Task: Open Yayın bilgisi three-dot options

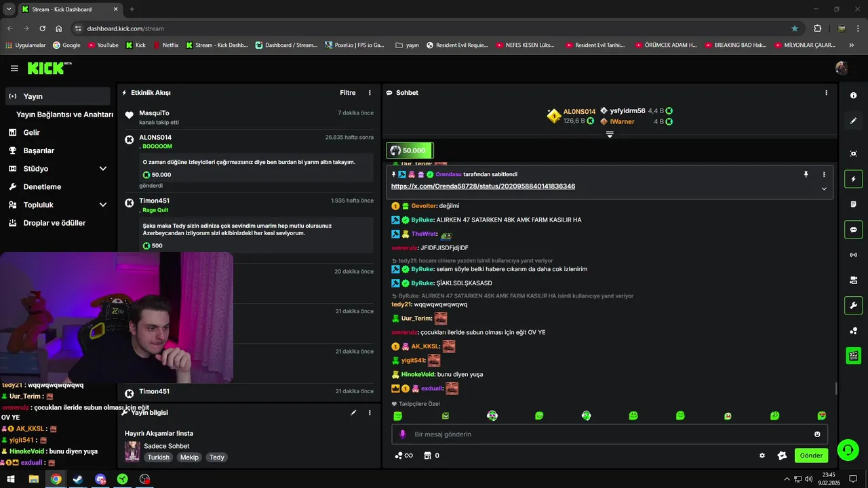Action: (x=370, y=412)
